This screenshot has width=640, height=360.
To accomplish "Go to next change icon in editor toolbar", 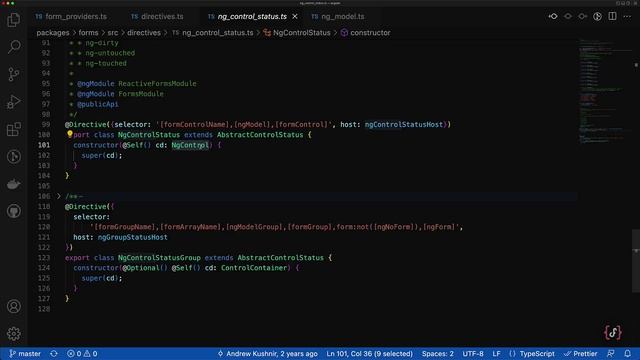I will click(x=582, y=16).
